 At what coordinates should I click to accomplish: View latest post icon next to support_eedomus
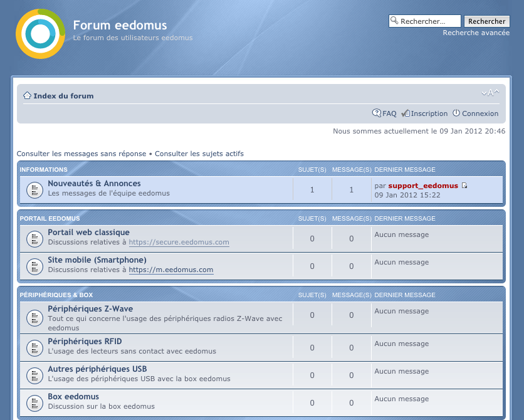[464, 186]
